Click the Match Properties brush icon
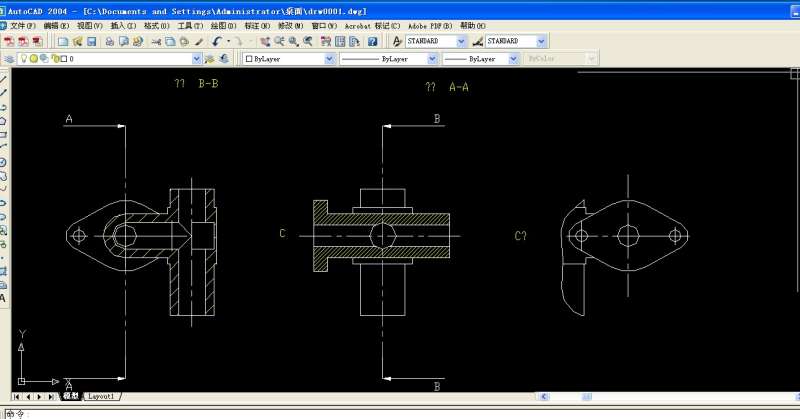 tap(199, 42)
